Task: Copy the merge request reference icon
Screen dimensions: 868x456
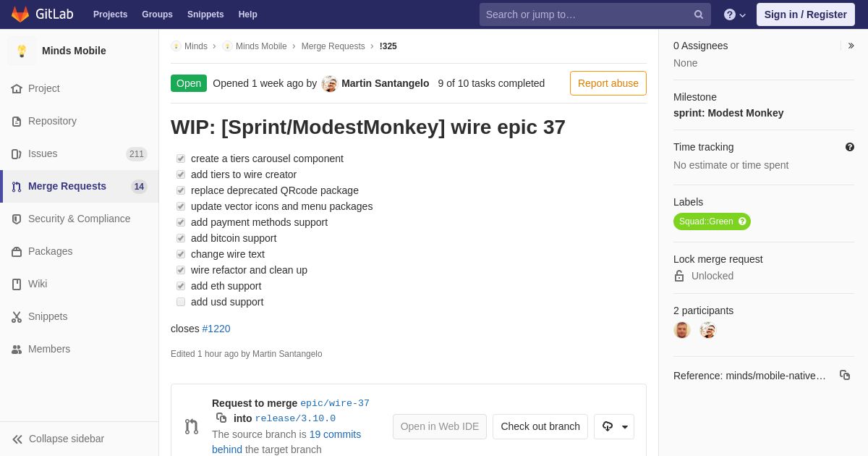Action: (845, 375)
